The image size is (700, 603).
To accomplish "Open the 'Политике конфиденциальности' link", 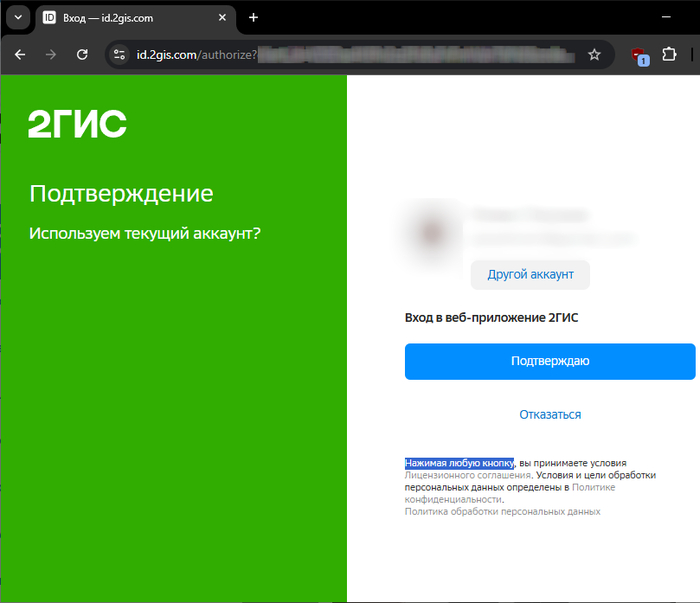I will pyautogui.click(x=510, y=493).
